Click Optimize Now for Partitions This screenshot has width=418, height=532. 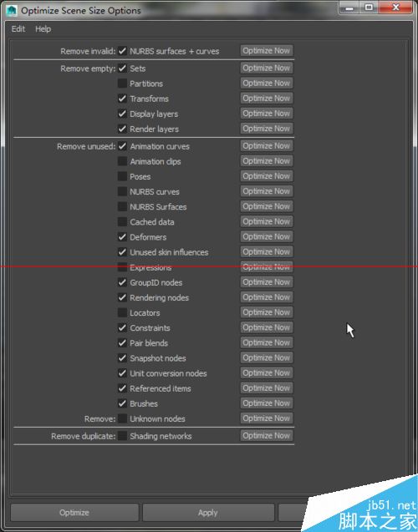click(267, 84)
